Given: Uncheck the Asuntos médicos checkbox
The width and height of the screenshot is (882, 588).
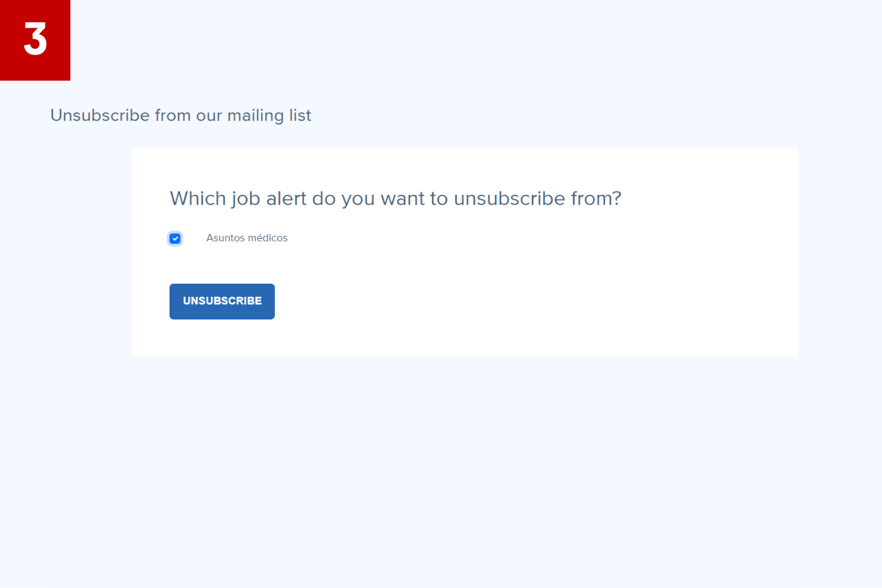Looking at the screenshot, I should 175,238.
